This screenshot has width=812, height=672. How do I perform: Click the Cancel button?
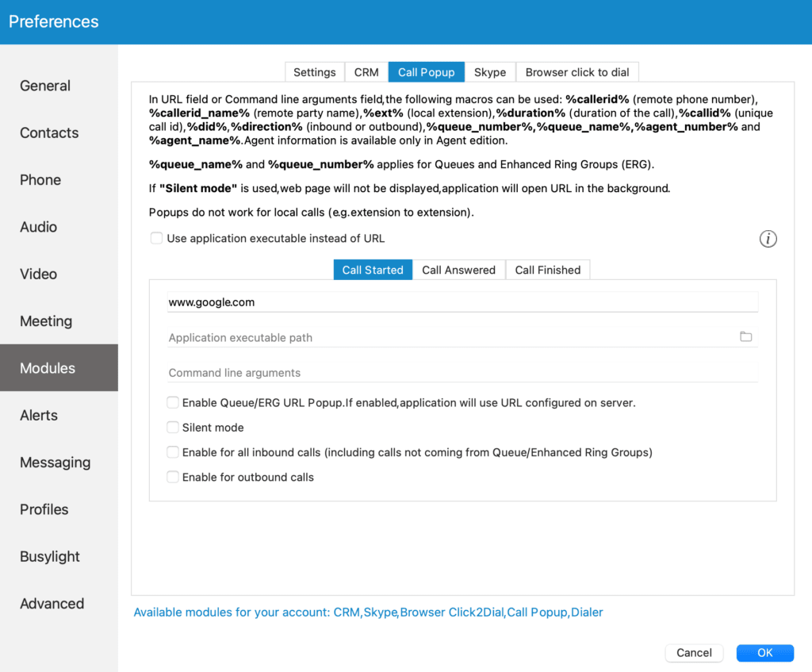coord(694,653)
